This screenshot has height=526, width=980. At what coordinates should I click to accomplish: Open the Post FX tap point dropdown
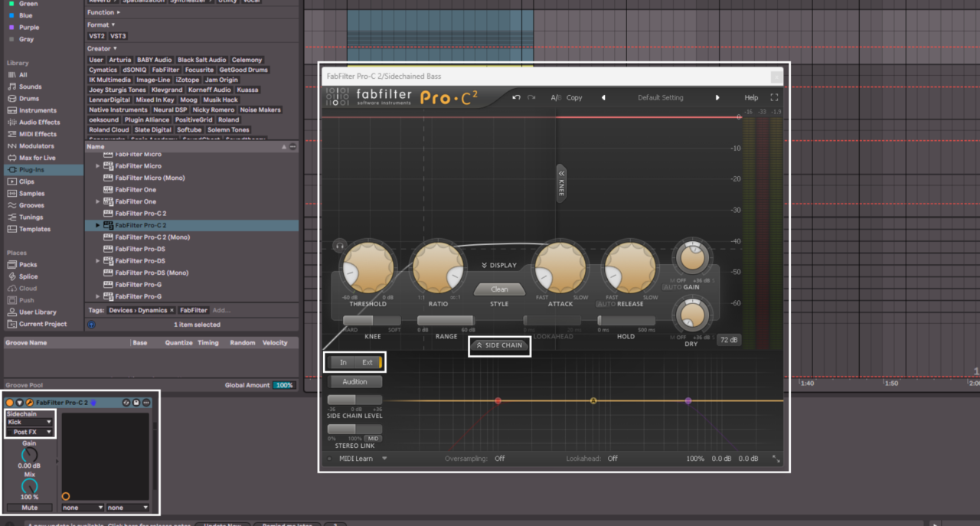pos(29,433)
